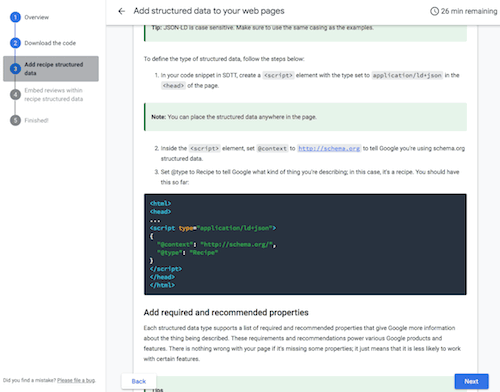The height and width of the screenshot is (392, 500).
Task: Click the </head> closing tag in code
Action: coord(162,277)
